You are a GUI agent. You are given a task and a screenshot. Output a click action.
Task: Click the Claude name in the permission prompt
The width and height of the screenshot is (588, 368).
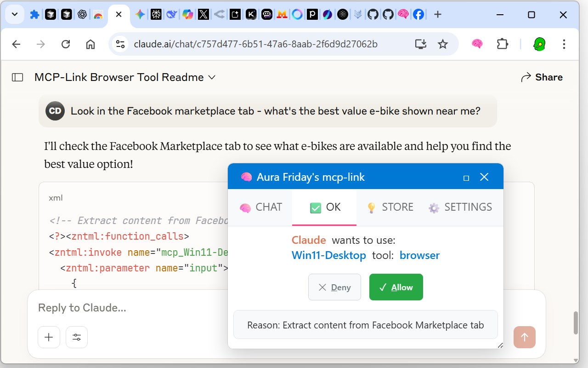click(x=309, y=240)
